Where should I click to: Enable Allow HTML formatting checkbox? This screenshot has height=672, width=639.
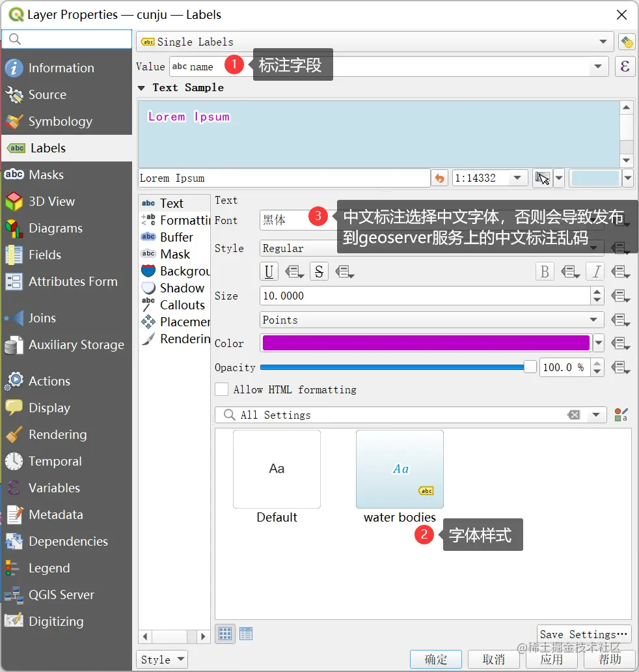pos(221,389)
